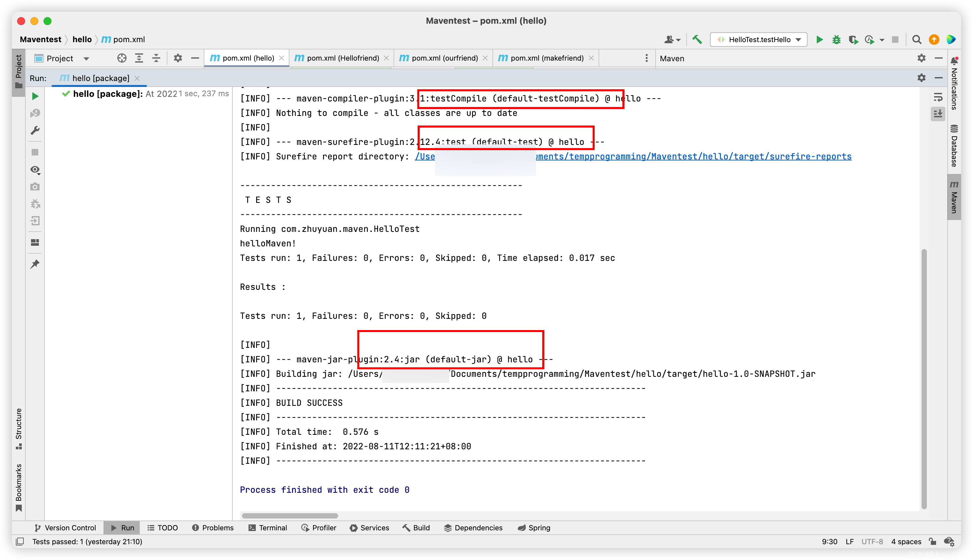Viewport: 973px width, 560px height.
Task: Open Run panel settings gear
Action: tap(921, 78)
